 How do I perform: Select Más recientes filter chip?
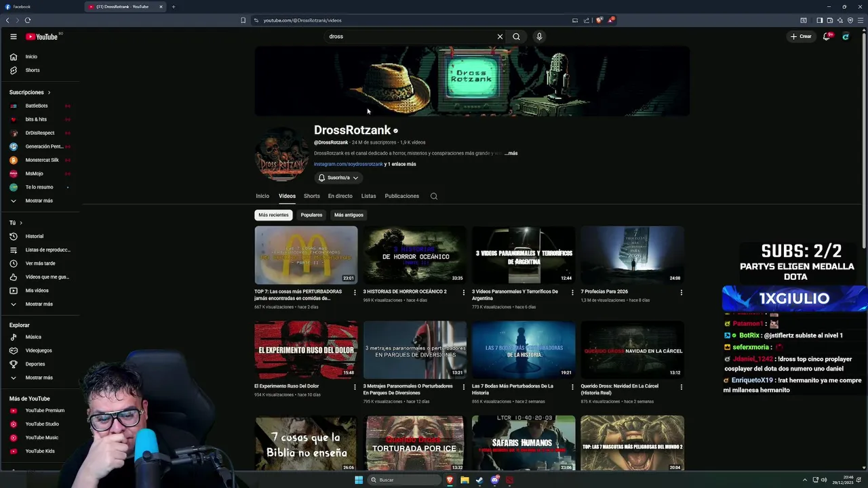pyautogui.click(x=273, y=215)
